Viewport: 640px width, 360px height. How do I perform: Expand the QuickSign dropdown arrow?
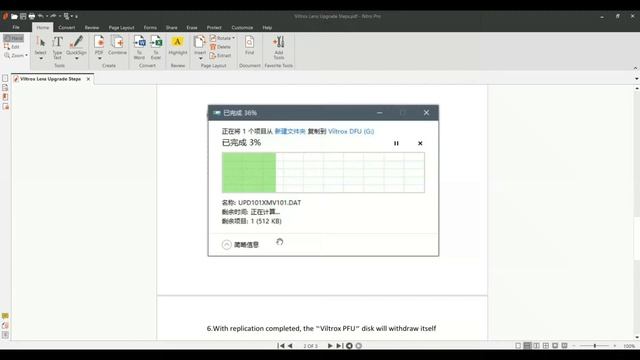[76, 59]
